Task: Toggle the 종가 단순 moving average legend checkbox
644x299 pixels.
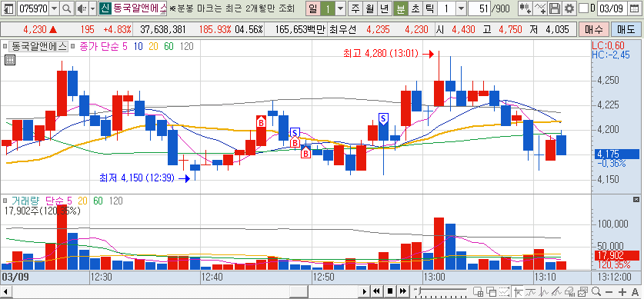Action: point(73,46)
